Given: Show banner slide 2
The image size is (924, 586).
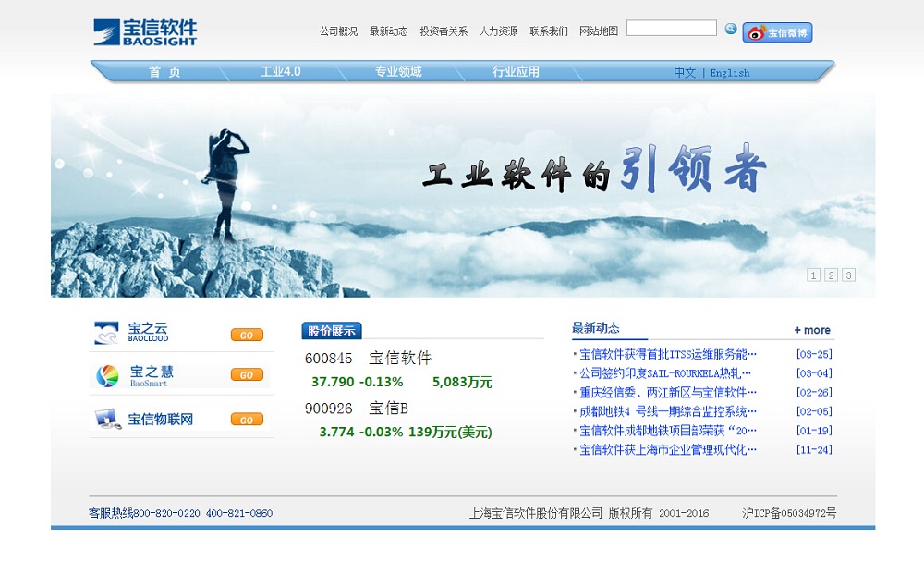Looking at the screenshot, I should click(831, 275).
